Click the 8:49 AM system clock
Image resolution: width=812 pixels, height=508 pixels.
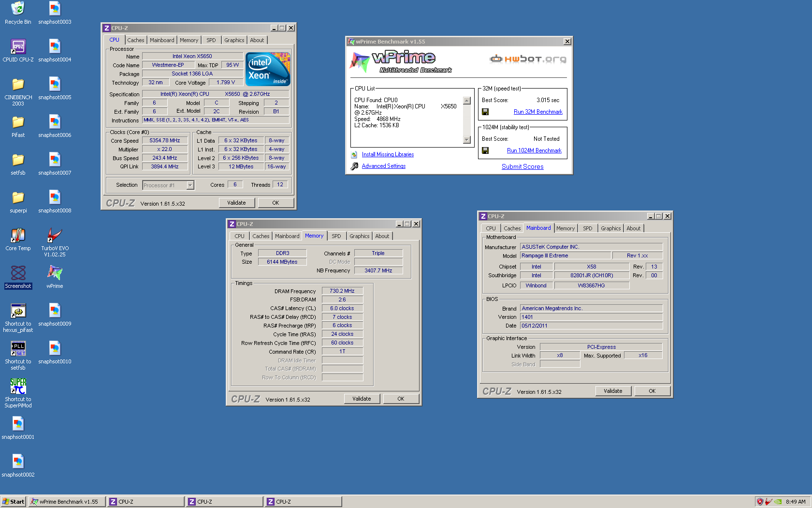[796, 502]
